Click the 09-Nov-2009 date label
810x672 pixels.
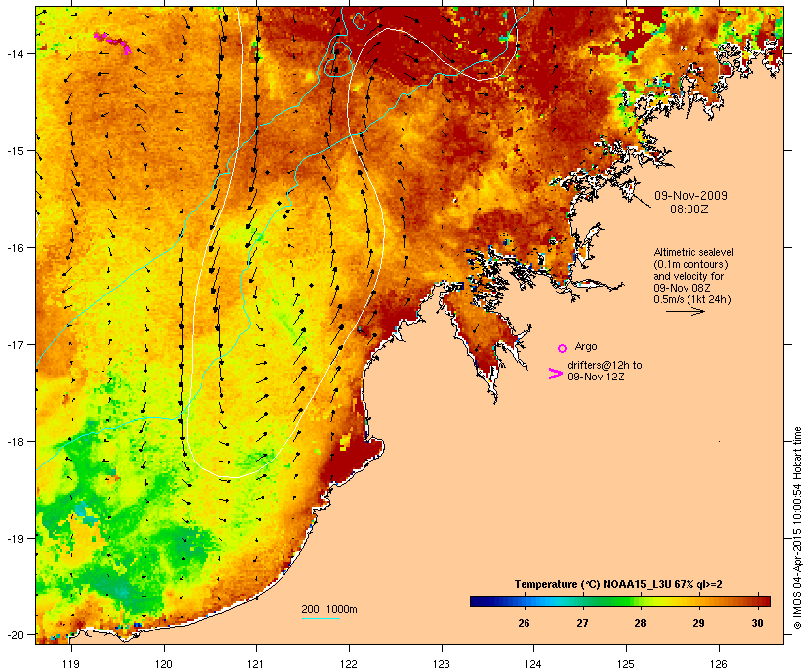tap(690, 196)
